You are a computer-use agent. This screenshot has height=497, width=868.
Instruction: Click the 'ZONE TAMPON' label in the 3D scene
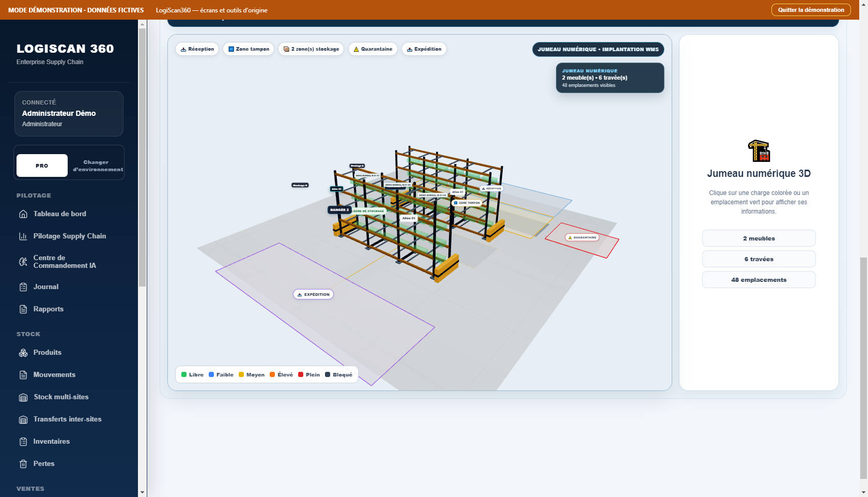coord(467,203)
